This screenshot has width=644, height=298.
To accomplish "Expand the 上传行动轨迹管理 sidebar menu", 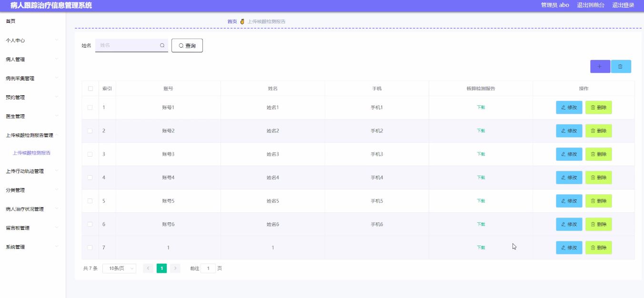I will coord(32,171).
